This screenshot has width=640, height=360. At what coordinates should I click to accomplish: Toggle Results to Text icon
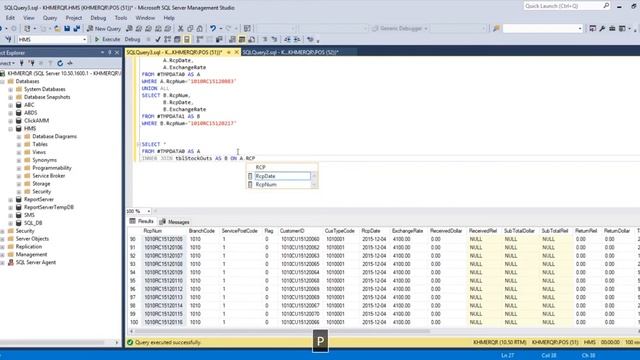click(232, 40)
